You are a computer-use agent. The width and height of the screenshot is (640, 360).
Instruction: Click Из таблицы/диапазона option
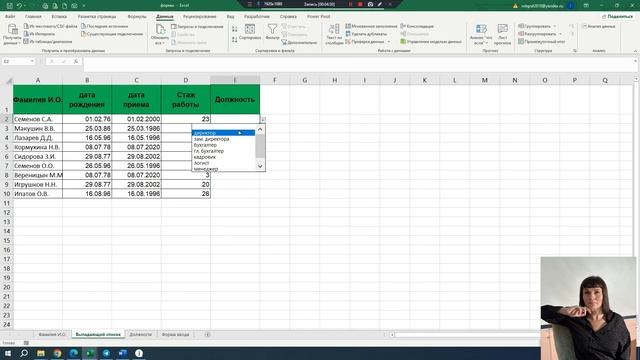(x=48, y=41)
